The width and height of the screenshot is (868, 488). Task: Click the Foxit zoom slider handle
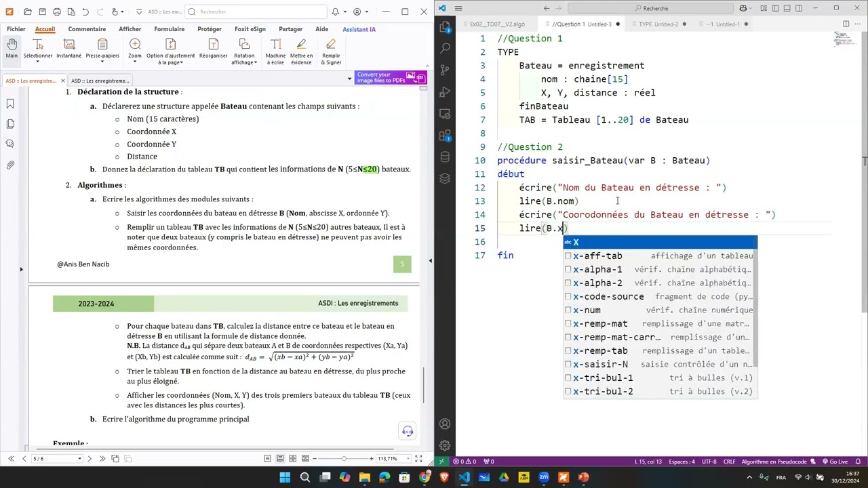pyautogui.click(x=344, y=459)
